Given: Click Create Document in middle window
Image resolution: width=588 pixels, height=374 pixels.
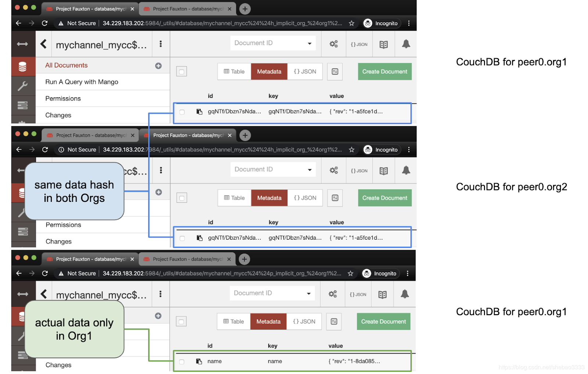Looking at the screenshot, I should pyautogui.click(x=385, y=198).
